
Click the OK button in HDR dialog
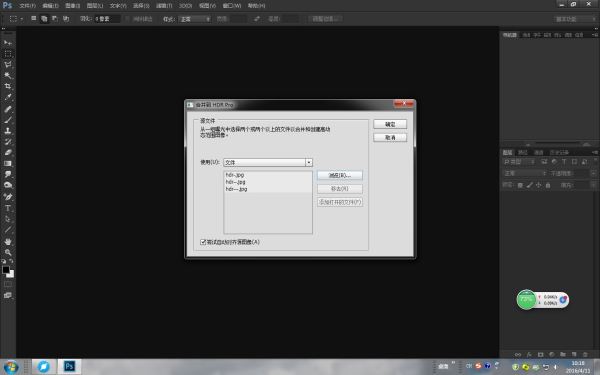pos(390,124)
